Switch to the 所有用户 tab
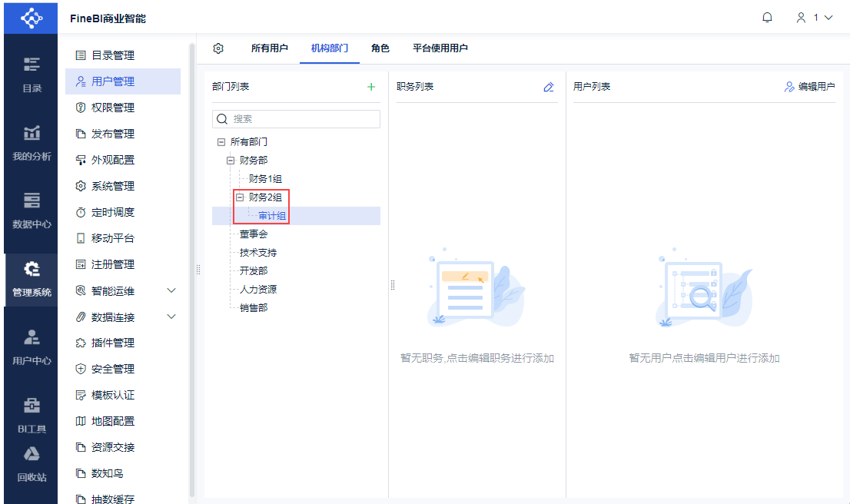 tap(270, 48)
